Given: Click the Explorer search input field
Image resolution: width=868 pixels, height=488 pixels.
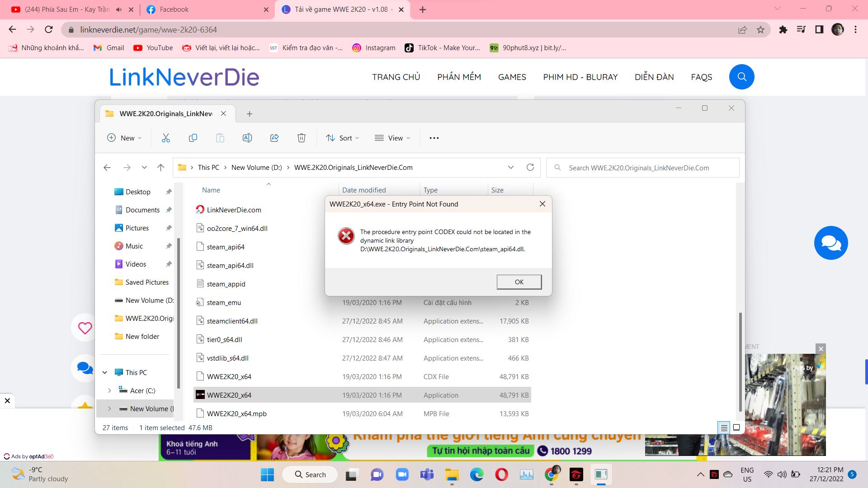Looking at the screenshot, I should click(642, 168).
